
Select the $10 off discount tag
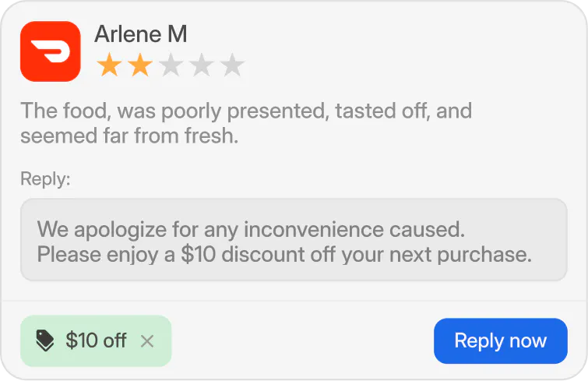[96, 340]
